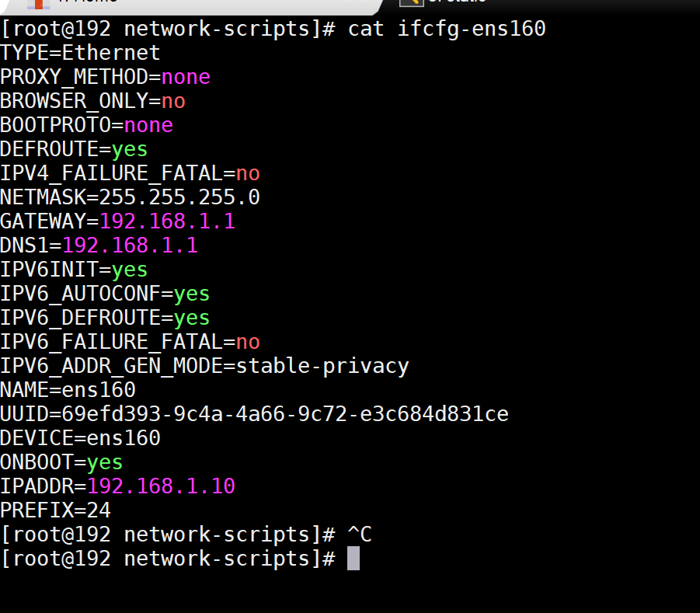Click the stable-privacy value text
Viewport: 700px width, 613px height.
(322, 366)
